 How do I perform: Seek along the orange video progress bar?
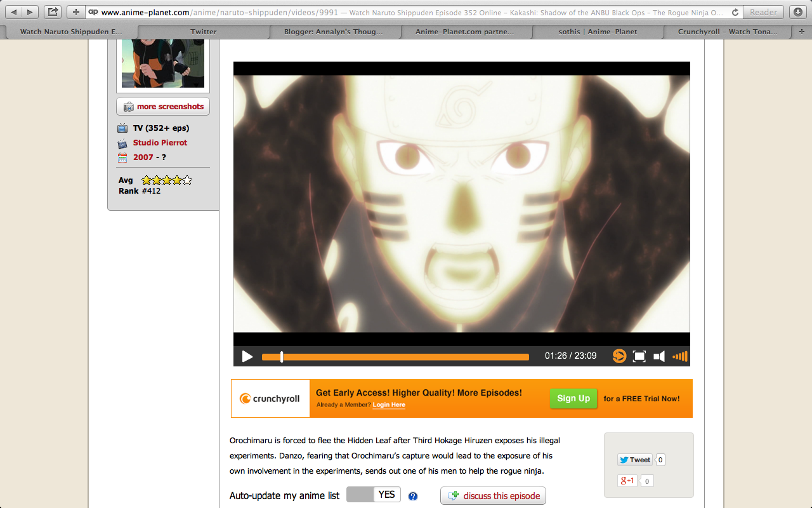click(x=395, y=357)
